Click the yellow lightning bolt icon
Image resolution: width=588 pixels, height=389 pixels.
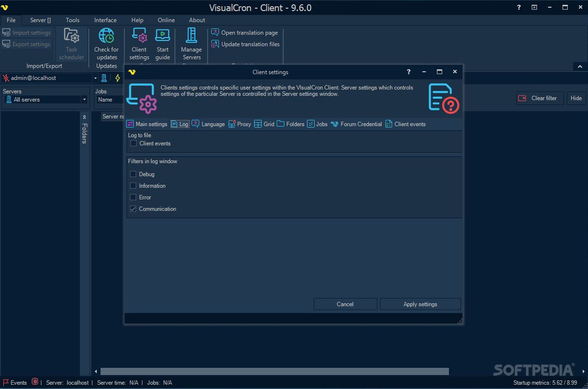pos(117,78)
